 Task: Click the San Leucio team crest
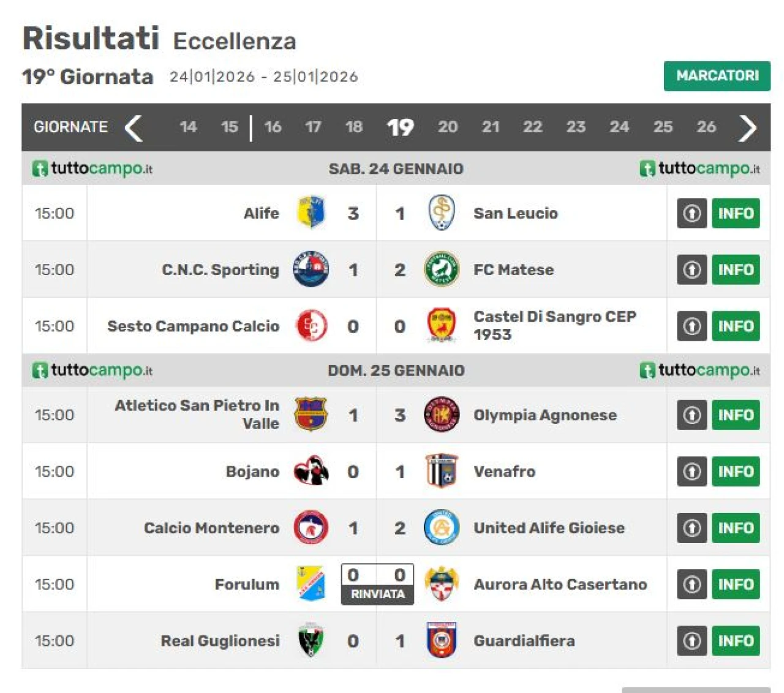[441, 213]
